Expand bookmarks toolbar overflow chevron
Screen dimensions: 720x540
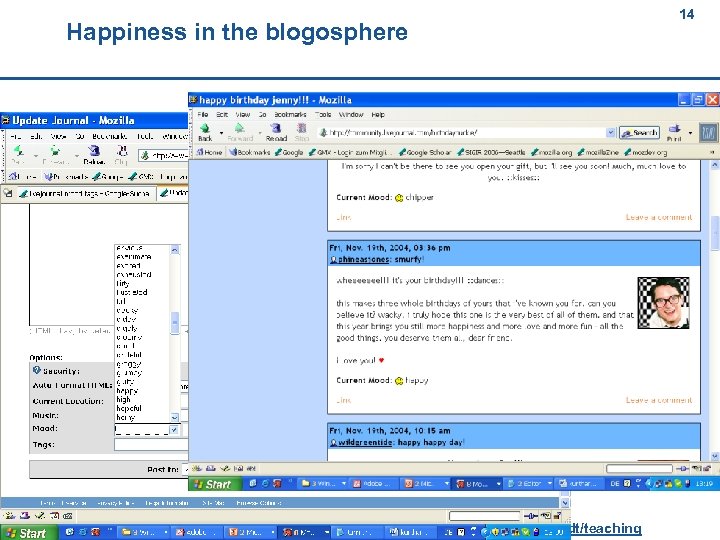tap(712, 152)
